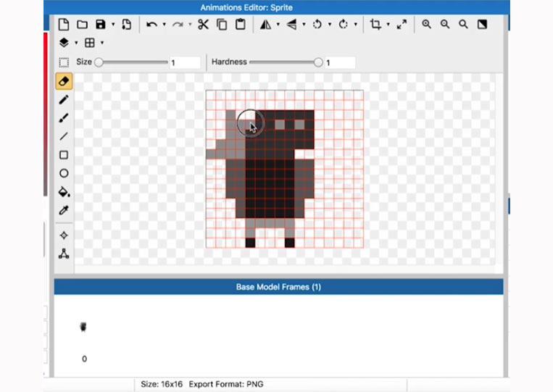Image resolution: width=553 pixels, height=392 pixels.
Task: Click the layers stack icon
Action: point(64,43)
